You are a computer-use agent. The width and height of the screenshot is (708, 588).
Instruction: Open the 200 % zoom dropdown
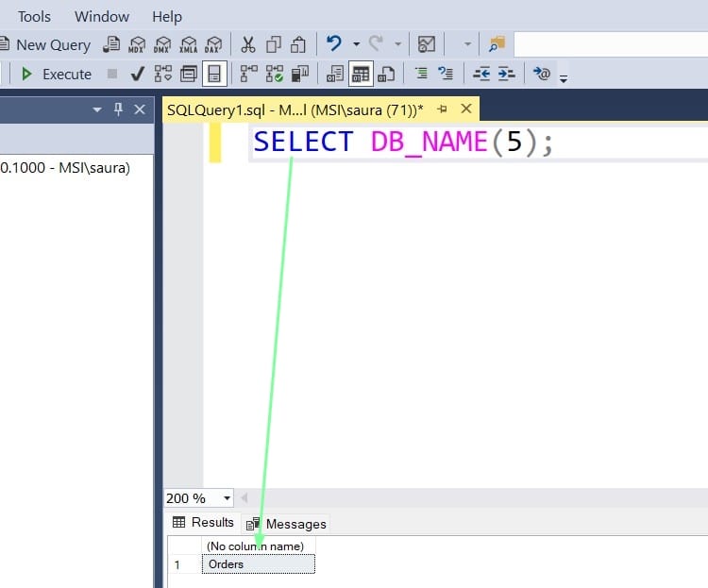coord(227,498)
